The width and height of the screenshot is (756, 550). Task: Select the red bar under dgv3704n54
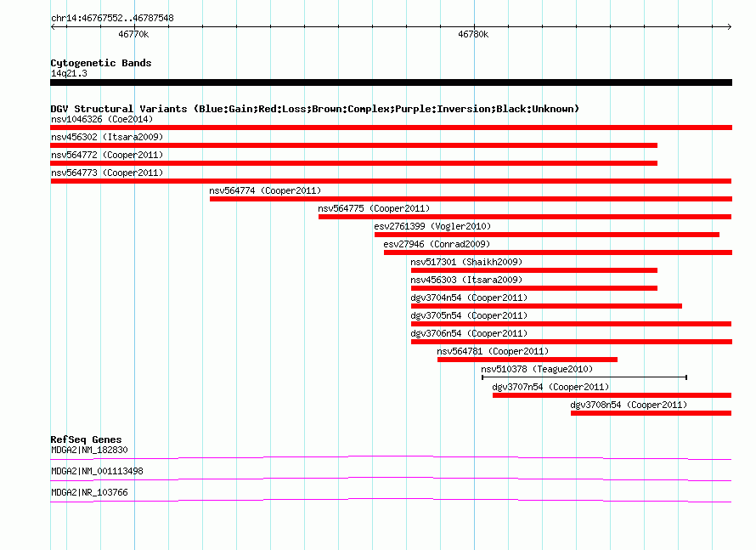click(547, 306)
